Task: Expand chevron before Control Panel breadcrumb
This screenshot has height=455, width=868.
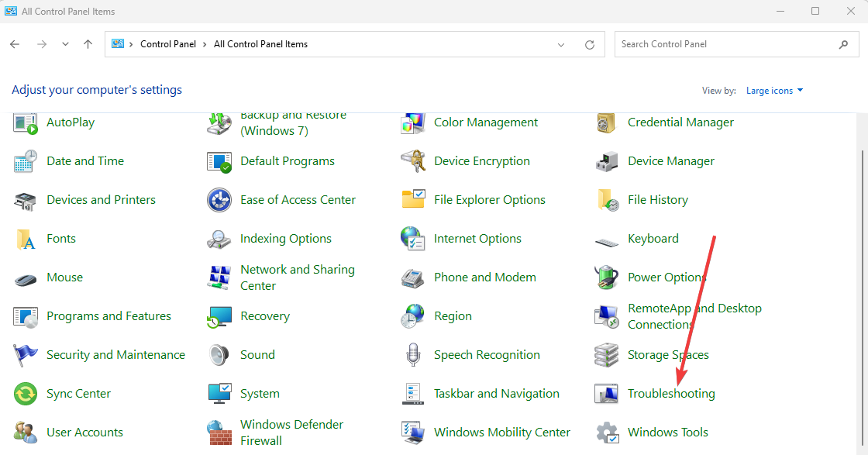Action: (x=131, y=44)
